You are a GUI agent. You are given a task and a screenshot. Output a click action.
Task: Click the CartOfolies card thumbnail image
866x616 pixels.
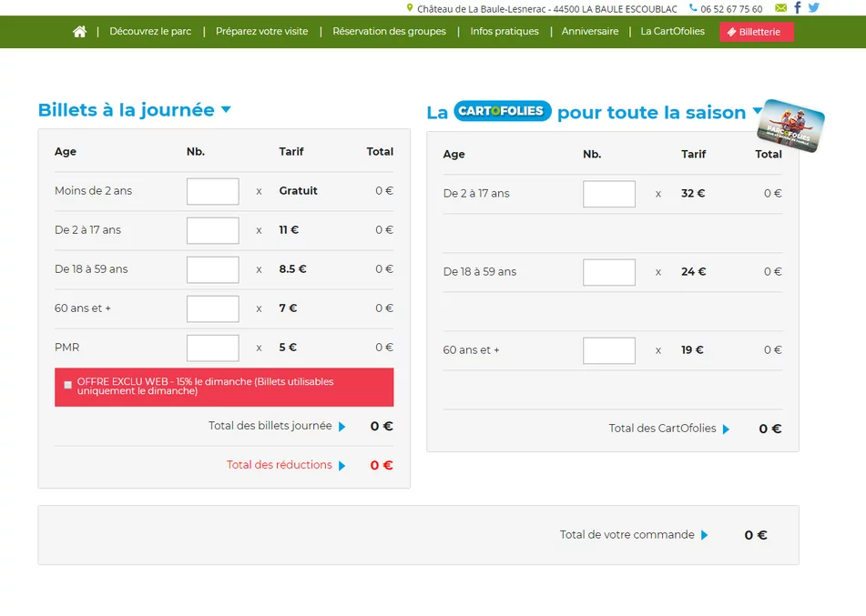[791, 126]
